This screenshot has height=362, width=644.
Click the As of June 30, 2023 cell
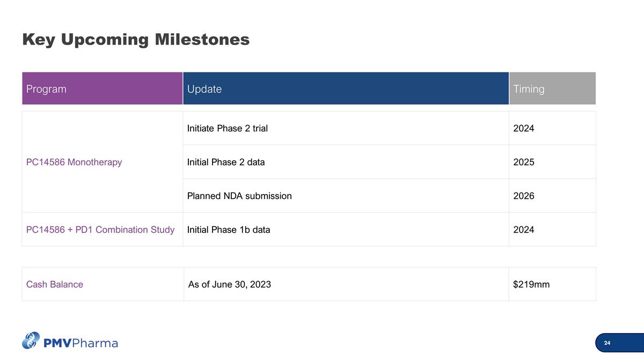(x=230, y=284)
